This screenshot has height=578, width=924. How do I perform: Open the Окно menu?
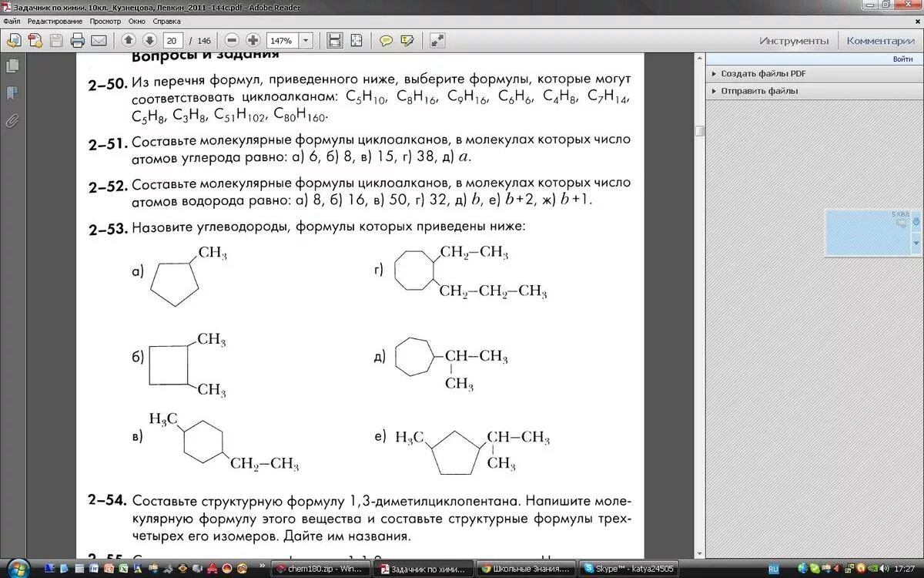137,21
